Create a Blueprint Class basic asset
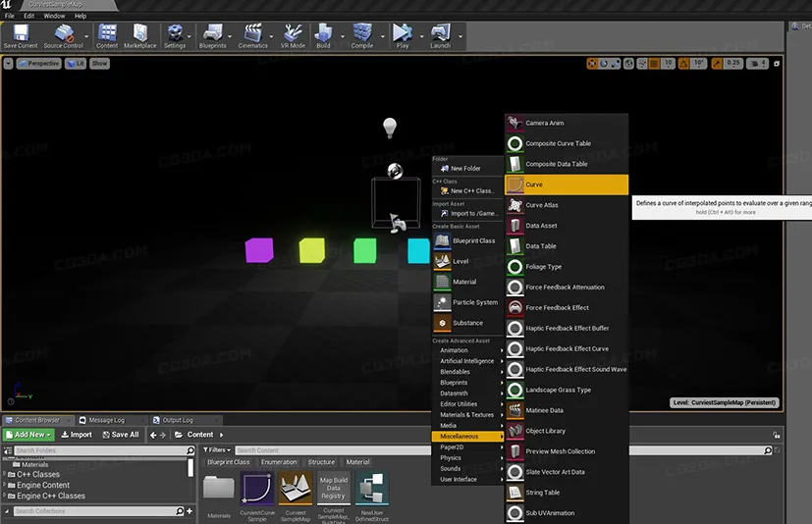The image size is (812, 524). coord(467,240)
